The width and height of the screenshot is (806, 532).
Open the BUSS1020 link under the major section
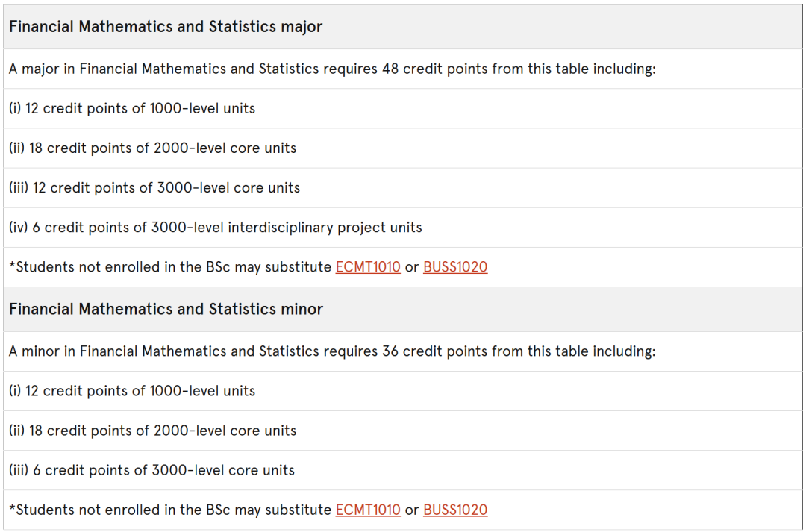[x=455, y=267]
